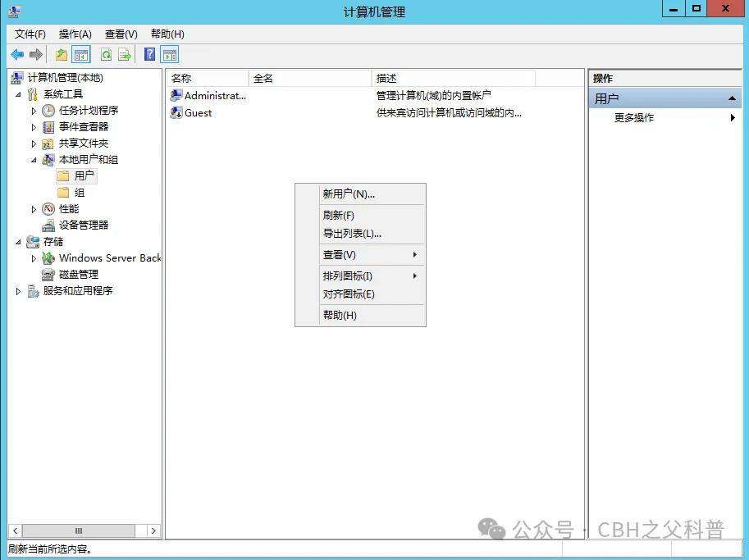Toggle the Show/Hide Console Tree button

pyautogui.click(x=81, y=55)
